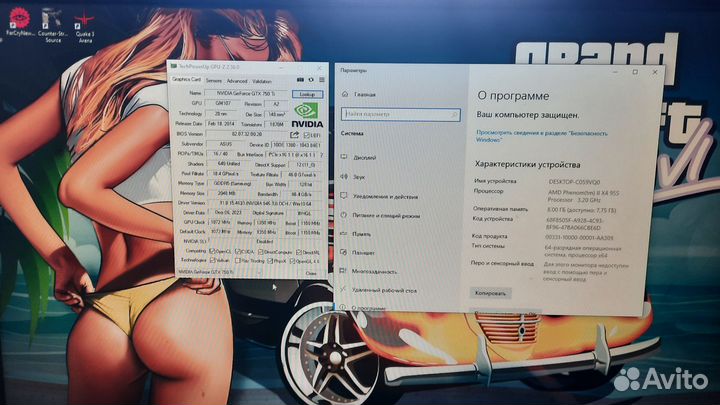Toggle the UEFI checkbox in GPU-Z

click(307, 135)
